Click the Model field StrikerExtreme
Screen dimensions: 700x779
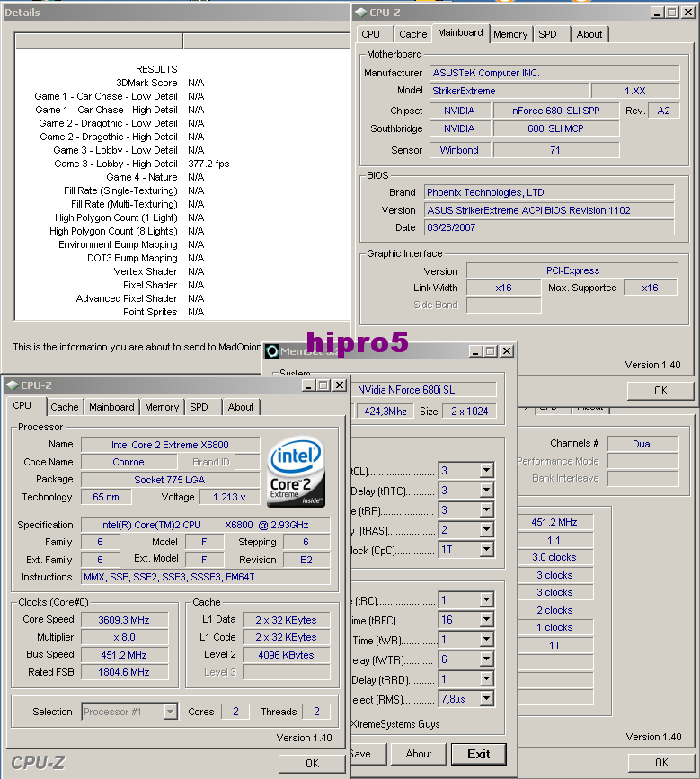(509, 91)
